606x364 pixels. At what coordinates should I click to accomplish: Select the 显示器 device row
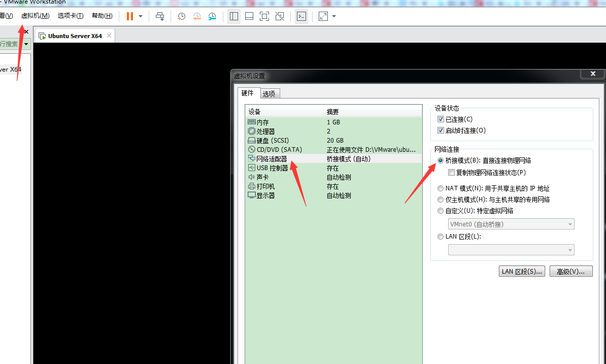(333, 195)
